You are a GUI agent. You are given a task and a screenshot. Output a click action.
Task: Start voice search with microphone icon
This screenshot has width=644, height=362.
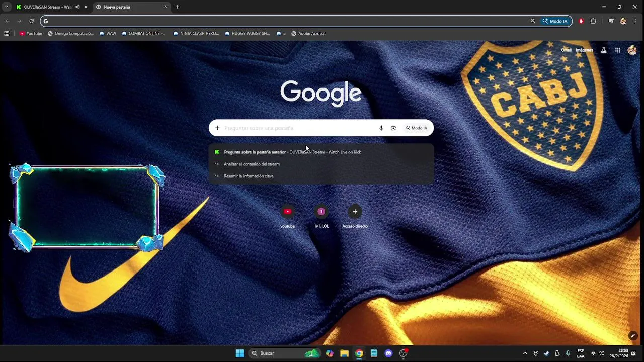coord(381,128)
